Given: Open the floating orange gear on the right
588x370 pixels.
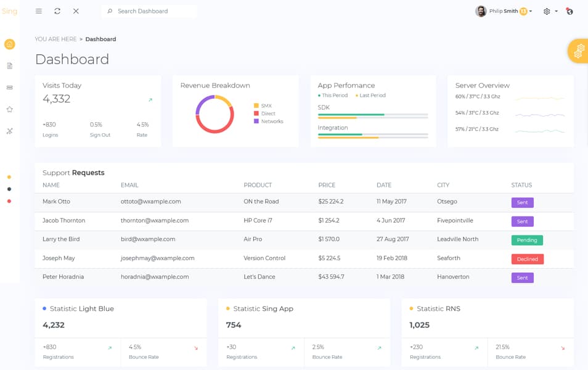Looking at the screenshot, I should 578,51.
